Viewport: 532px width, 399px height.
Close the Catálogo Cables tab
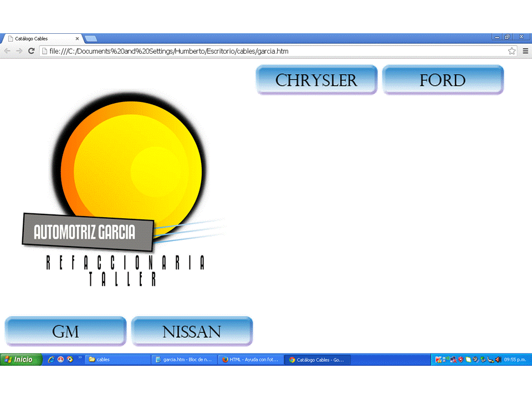[77, 39]
